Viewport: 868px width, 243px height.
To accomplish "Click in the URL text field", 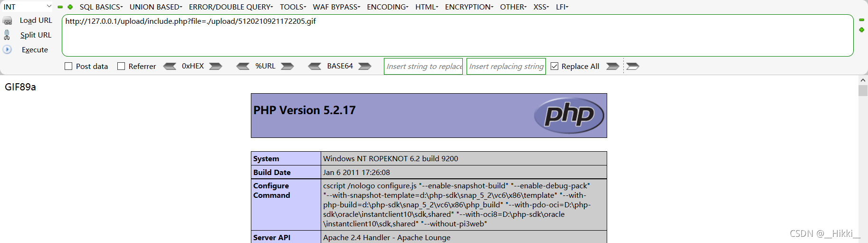I will 458,36.
